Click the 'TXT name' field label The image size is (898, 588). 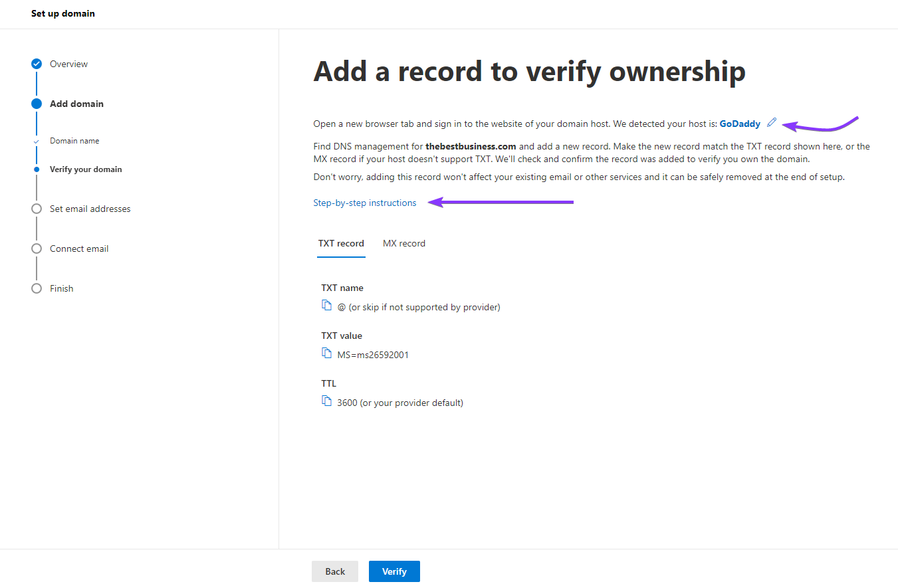pyautogui.click(x=342, y=288)
